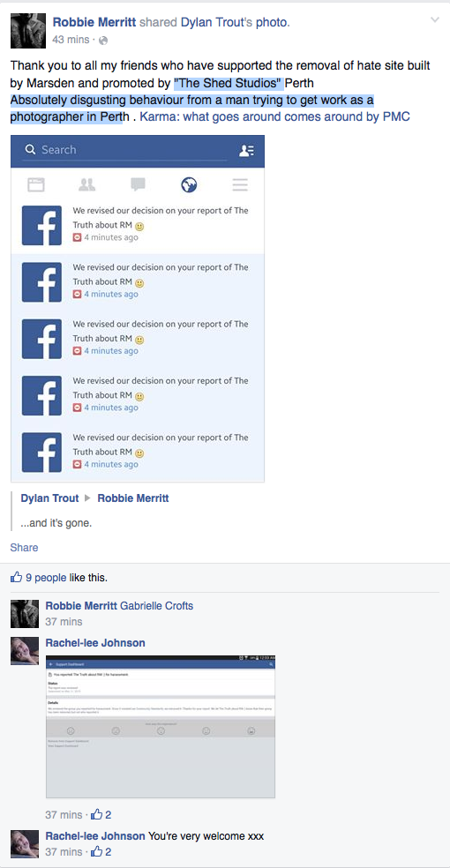Open Dylan Trout's photo link in header
The height and width of the screenshot is (868, 450).
click(234, 22)
